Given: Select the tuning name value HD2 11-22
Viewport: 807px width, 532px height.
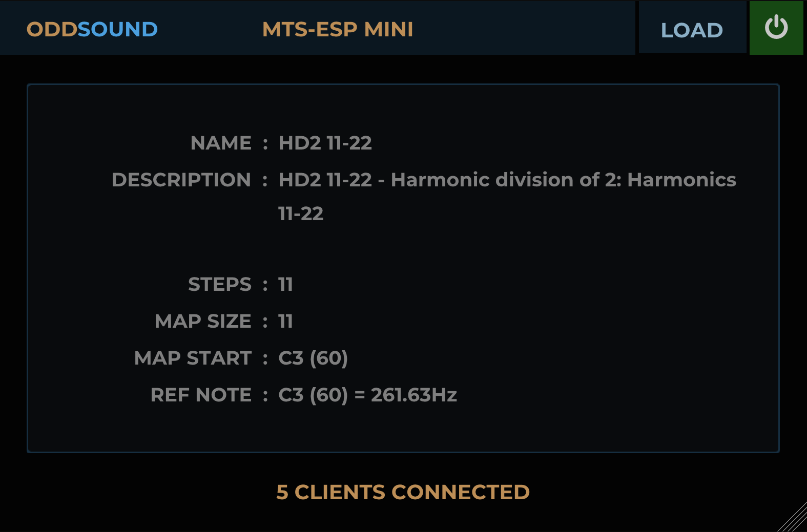Looking at the screenshot, I should click(x=325, y=143).
